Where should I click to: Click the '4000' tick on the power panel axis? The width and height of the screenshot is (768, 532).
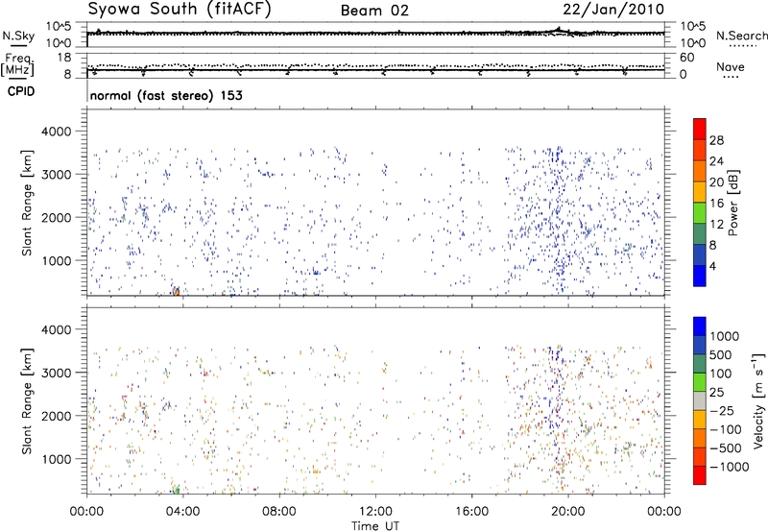(x=56, y=132)
